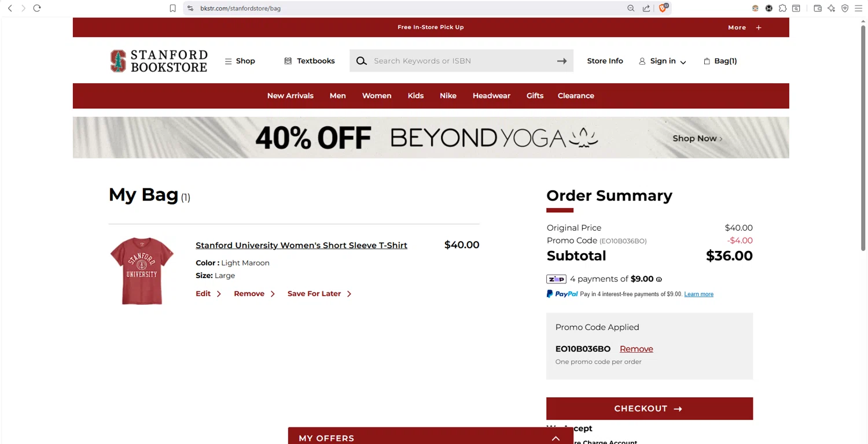Expand the MY OFFERS panel chevron
This screenshot has width=868, height=444.
tap(556, 438)
